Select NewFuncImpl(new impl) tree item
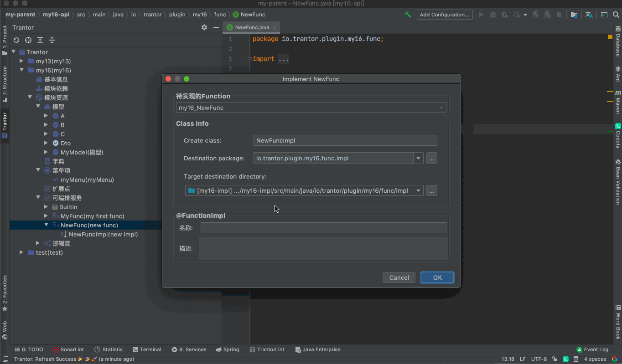 pos(103,234)
